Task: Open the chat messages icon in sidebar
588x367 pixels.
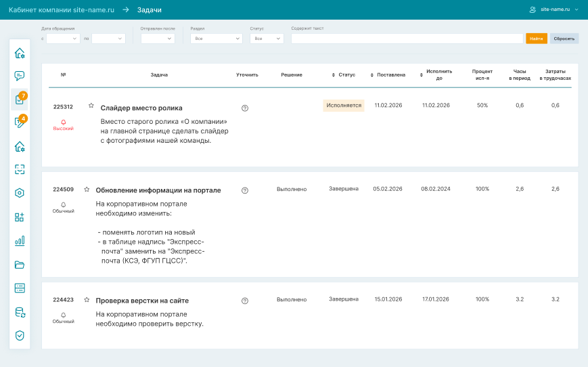Action: [x=20, y=76]
